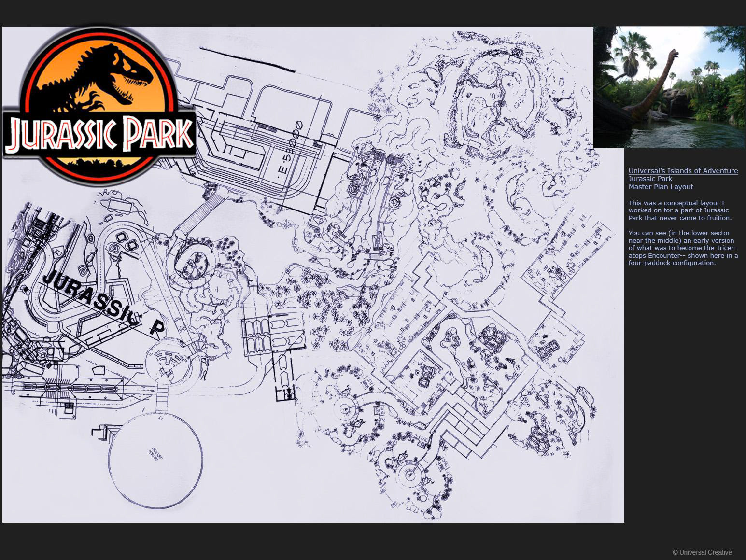Open the Universal's Islands of Adventure link
This screenshot has height=560, width=746.
683,171
